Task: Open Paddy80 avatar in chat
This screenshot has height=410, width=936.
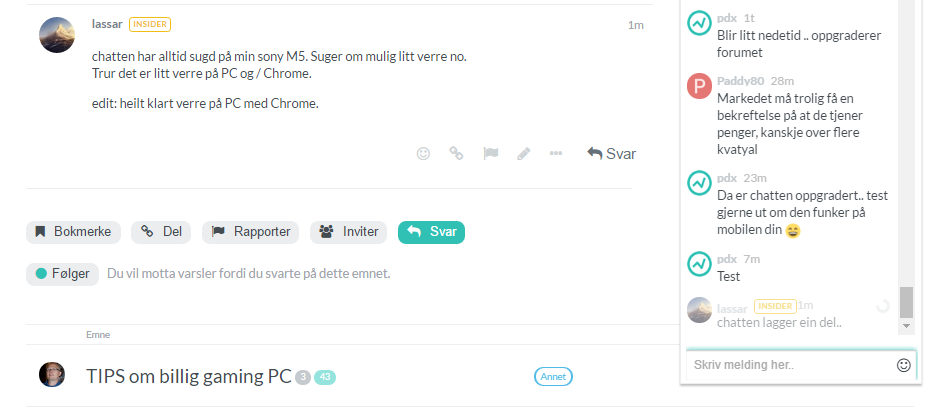Action: coord(699,86)
